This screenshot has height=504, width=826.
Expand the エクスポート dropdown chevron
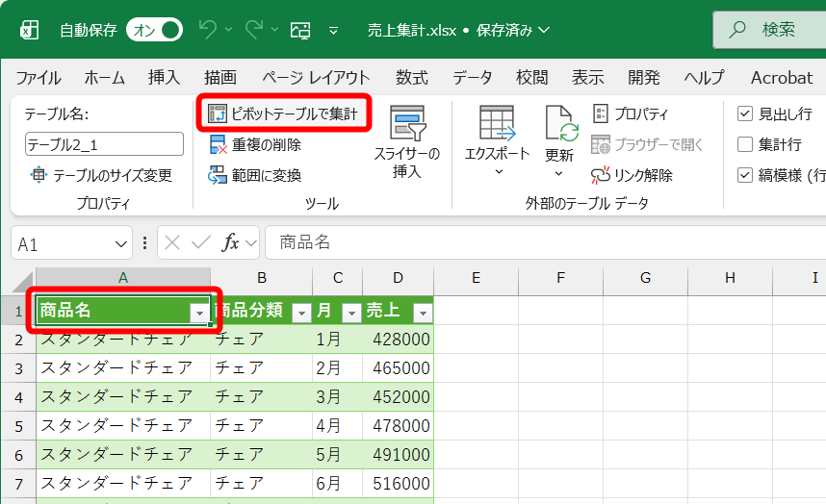point(499,172)
